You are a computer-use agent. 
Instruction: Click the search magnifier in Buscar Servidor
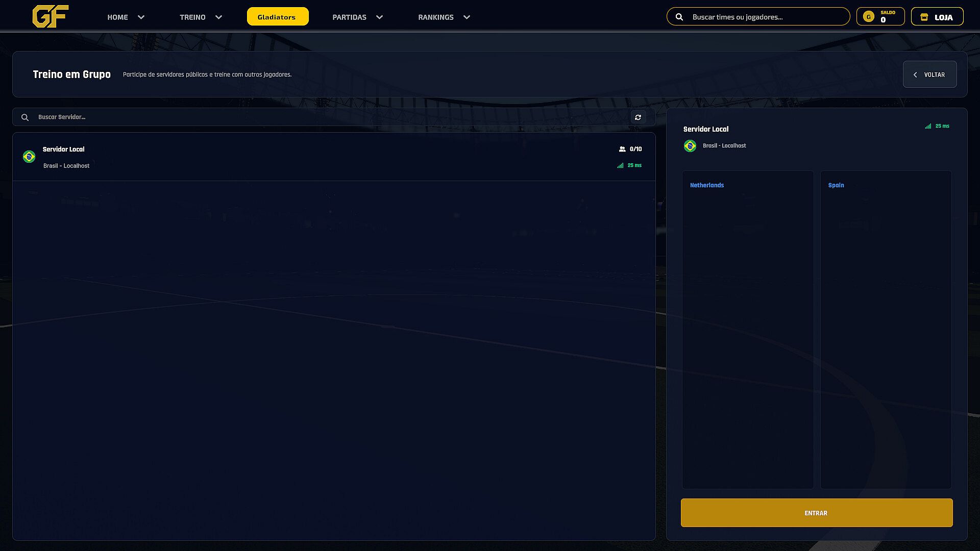coord(25,117)
